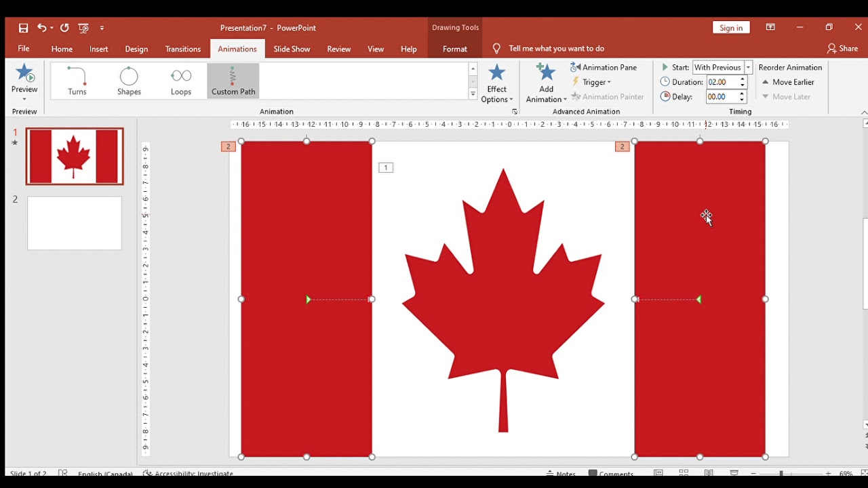Open the Animation Pane

(x=604, y=67)
